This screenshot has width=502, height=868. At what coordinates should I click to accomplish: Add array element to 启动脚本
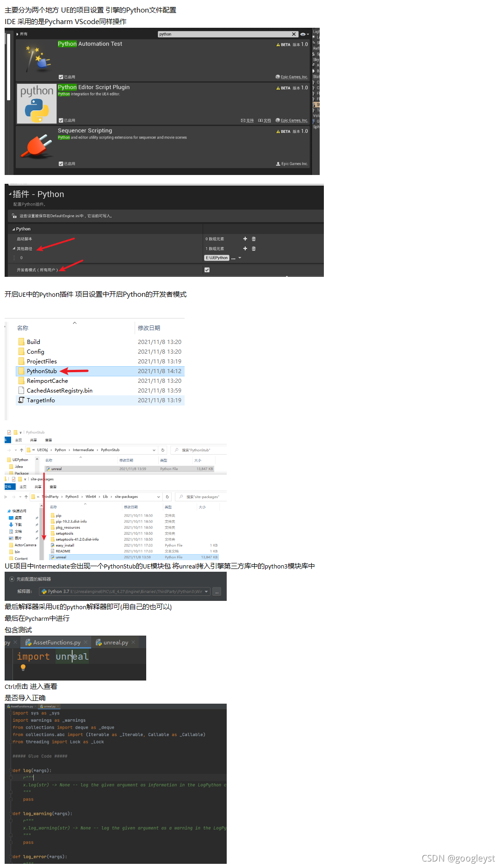click(x=245, y=239)
